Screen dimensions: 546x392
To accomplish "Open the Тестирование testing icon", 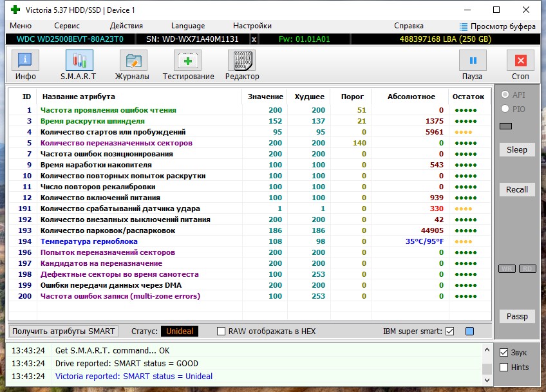I will pyautogui.click(x=188, y=61).
